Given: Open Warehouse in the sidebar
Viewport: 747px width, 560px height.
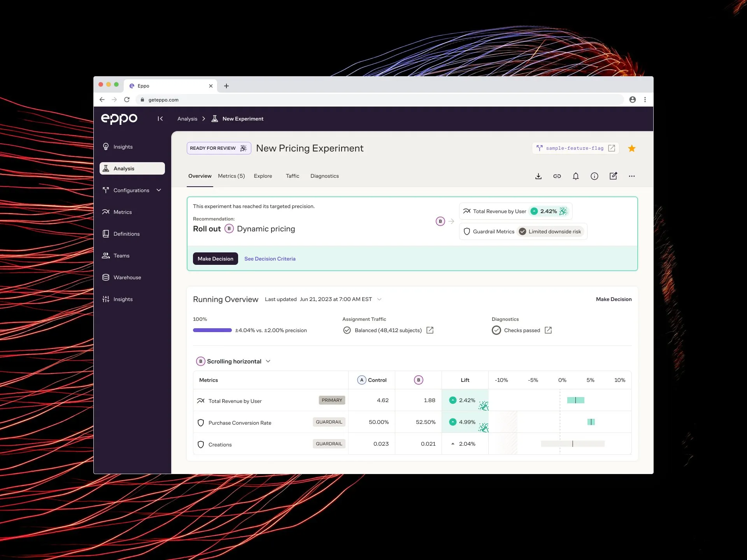Looking at the screenshot, I should tap(132, 277).
